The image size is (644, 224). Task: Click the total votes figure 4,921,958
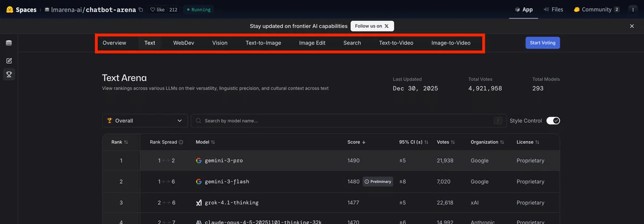(x=485, y=88)
